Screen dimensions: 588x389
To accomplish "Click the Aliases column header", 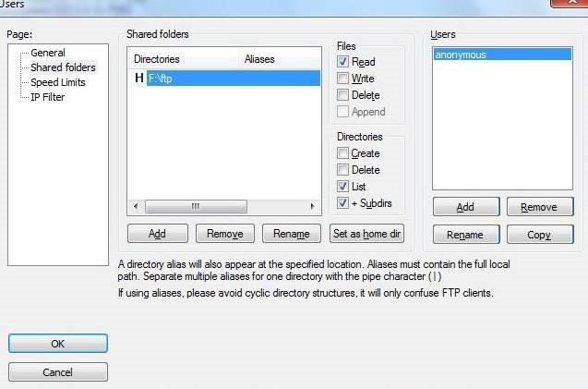I will click(259, 59).
